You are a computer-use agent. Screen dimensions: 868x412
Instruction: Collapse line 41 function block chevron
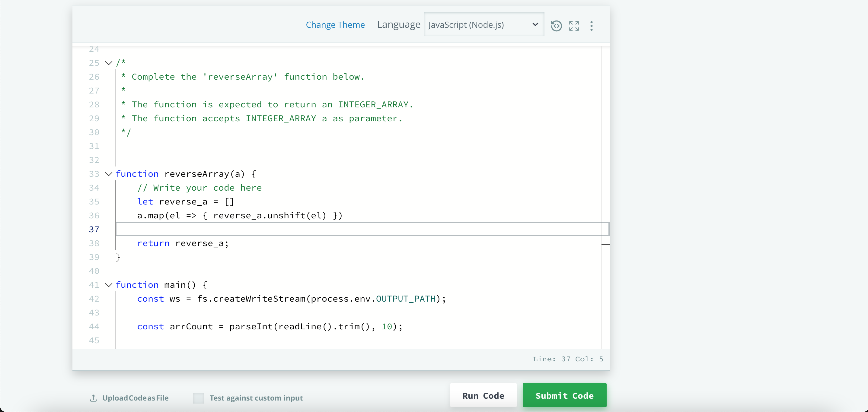(108, 285)
